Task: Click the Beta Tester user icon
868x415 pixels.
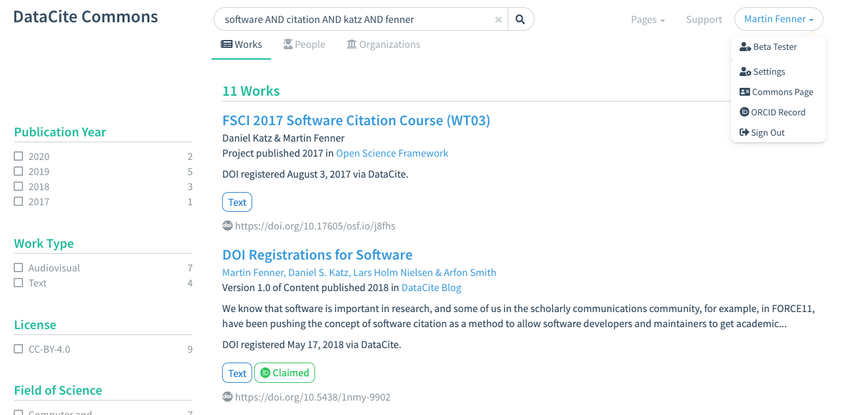Action: (745, 47)
